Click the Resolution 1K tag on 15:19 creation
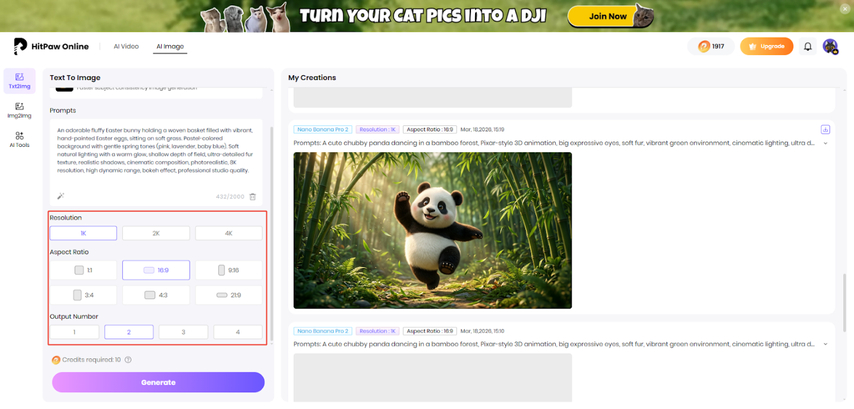This screenshot has width=854, height=409. click(377, 130)
